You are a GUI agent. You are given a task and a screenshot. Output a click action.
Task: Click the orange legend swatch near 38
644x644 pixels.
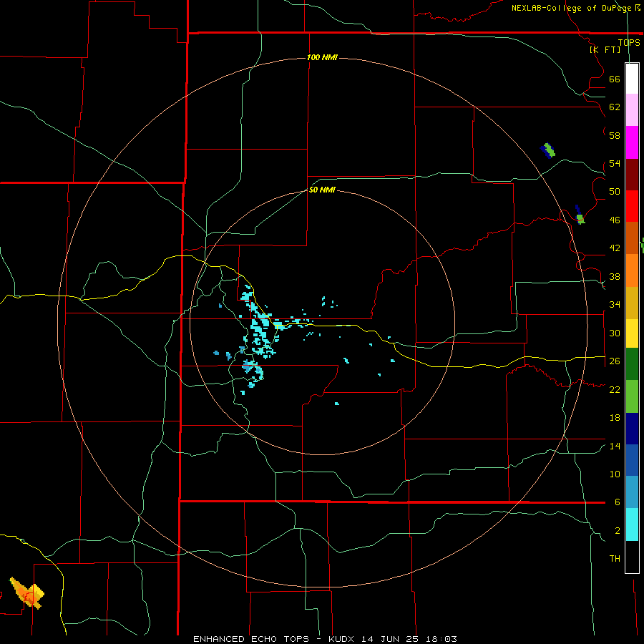632,270
